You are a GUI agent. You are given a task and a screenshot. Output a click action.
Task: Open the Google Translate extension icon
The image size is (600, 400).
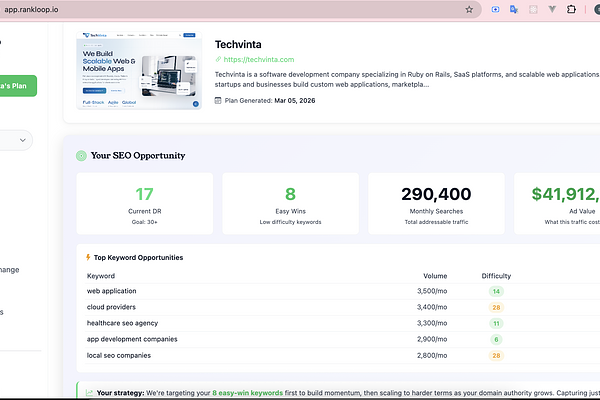pos(514,9)
